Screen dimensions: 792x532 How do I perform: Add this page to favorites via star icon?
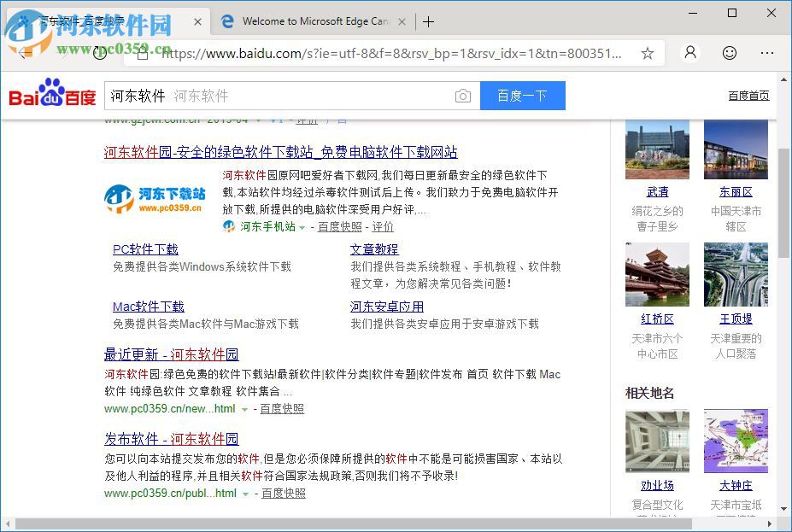[648, 53]
